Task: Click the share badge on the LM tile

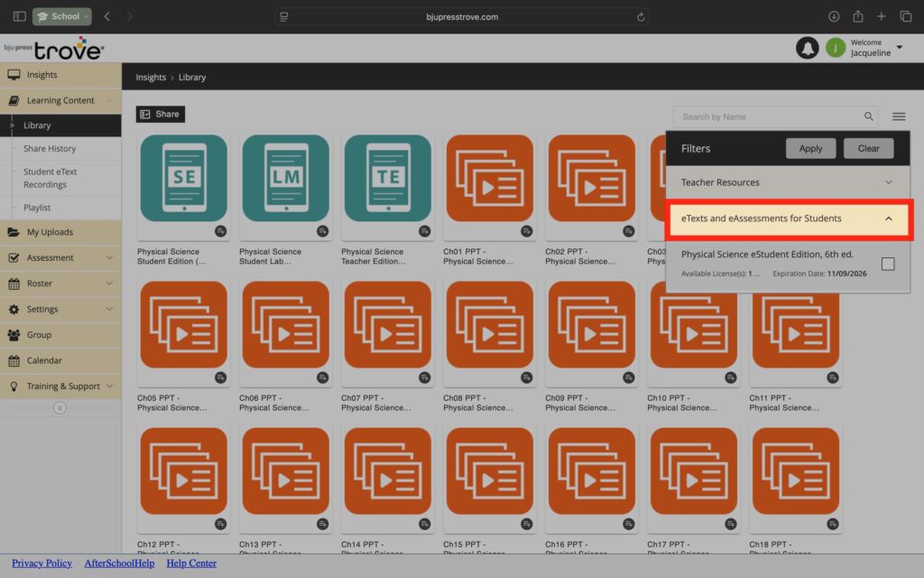Action: point(322,231)
